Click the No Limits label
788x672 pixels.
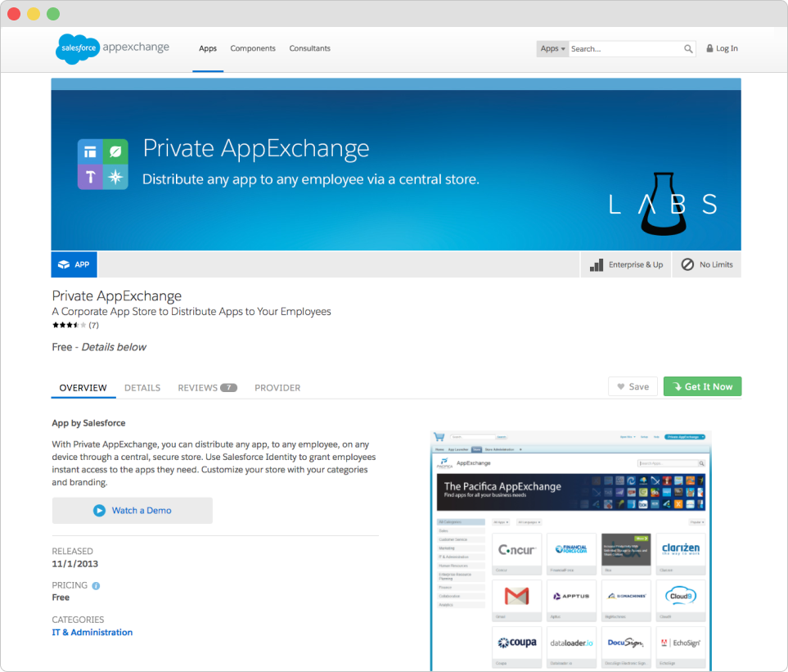click(716, 265)
